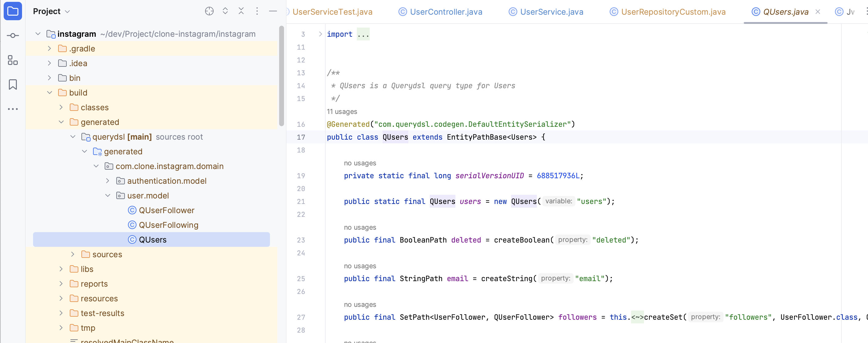The height and width of the screenshot is (343, 868).
Task: Click the More tool windows ellipsis
Action: 13,109
